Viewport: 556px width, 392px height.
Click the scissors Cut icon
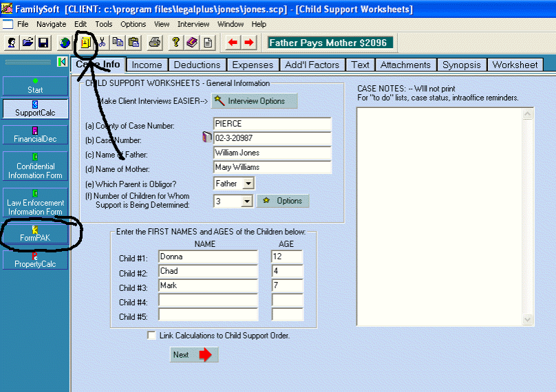pyautogui.click(x=102, y=43)
